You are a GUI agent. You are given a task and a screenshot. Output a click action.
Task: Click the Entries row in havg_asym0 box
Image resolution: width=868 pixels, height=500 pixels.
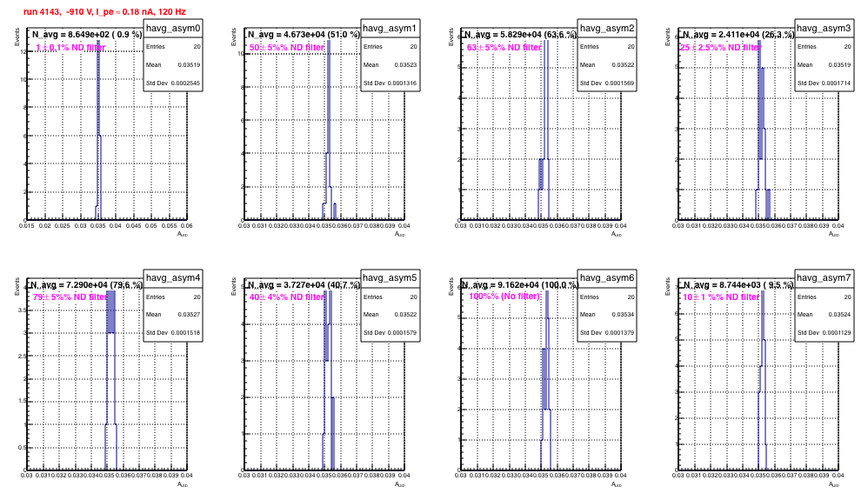[173, 46]
